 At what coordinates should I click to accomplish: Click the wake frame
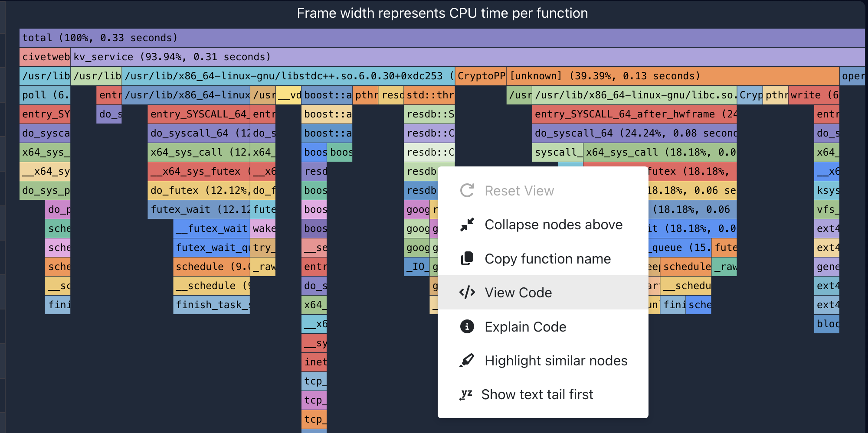pyautogui.click(x=263, y=228)
